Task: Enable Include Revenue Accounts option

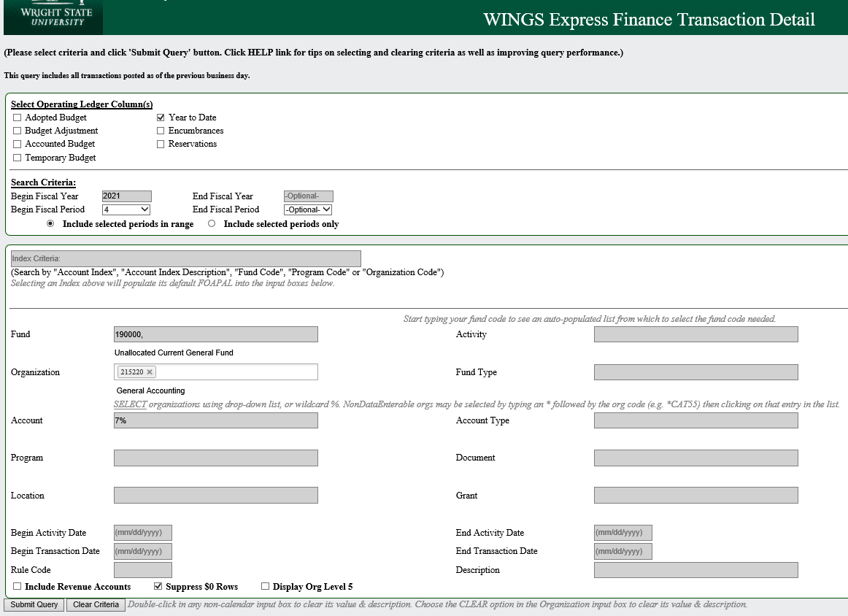Action: pyautogui.click(x=18, y=587)
